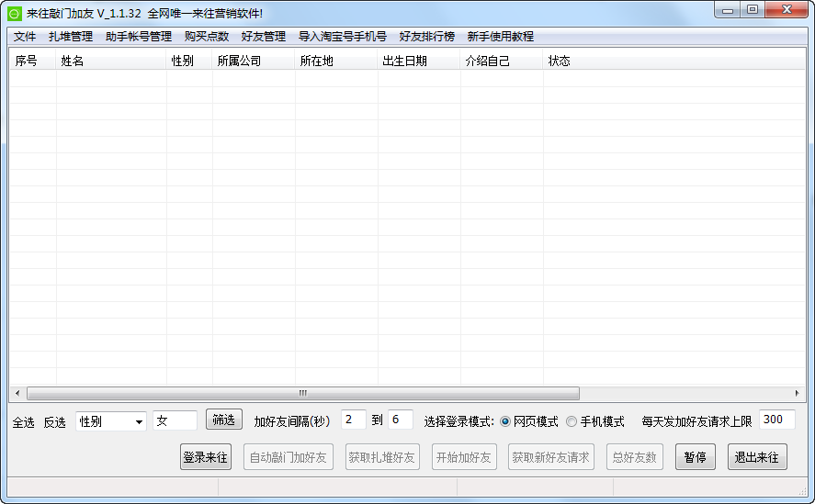
Task: Click the 登录来往 button
Action: [206, 457]
